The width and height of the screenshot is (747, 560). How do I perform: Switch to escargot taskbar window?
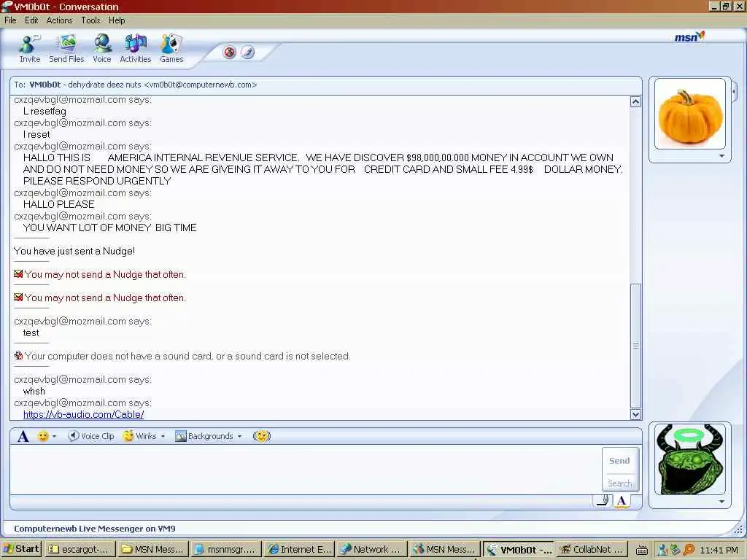[79, 550]
